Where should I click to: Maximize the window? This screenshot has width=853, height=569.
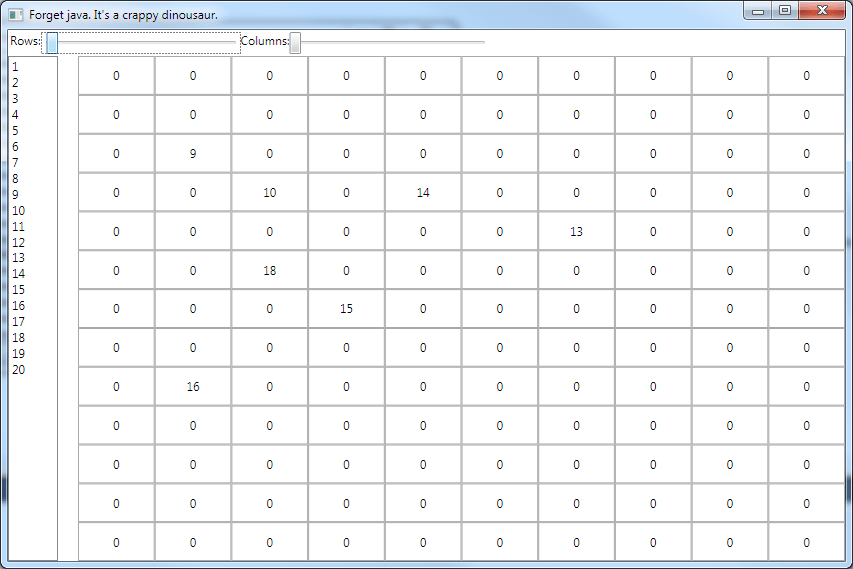tap(785, 11)
